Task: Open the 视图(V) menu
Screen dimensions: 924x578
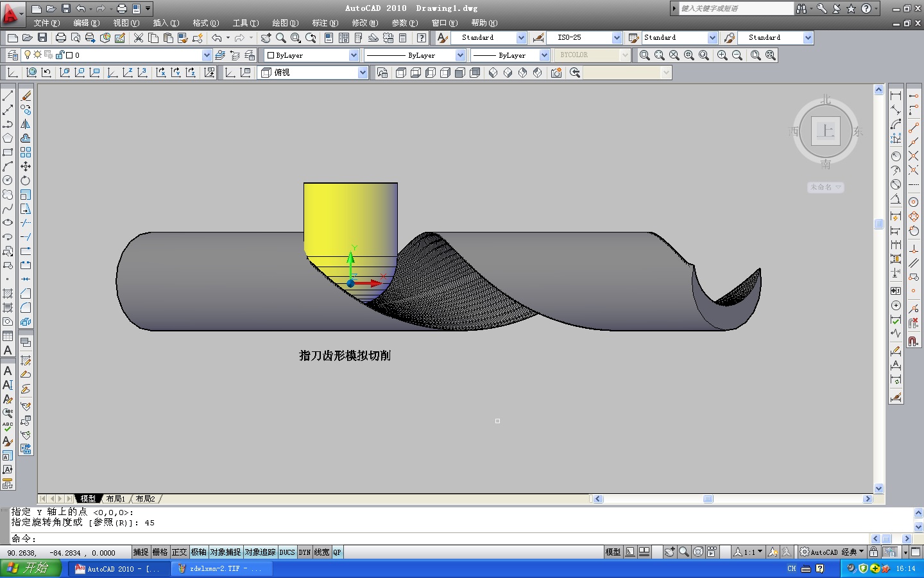Action: tap(126, 23)
